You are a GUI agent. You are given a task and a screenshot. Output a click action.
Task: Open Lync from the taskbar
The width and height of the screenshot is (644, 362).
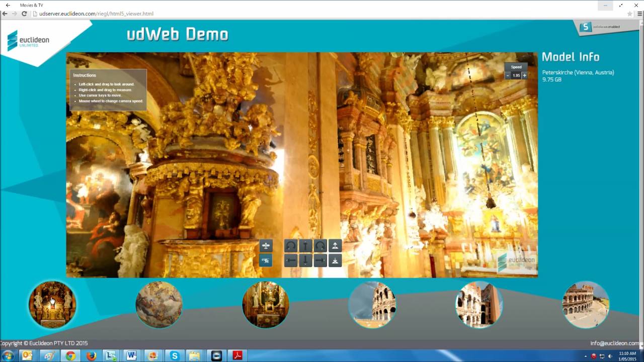pos(111,356)
